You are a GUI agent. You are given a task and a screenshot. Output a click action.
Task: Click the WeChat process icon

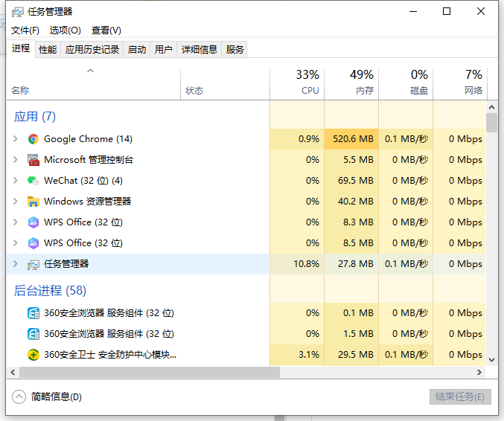pyautogui.click(x=33, y=181)
